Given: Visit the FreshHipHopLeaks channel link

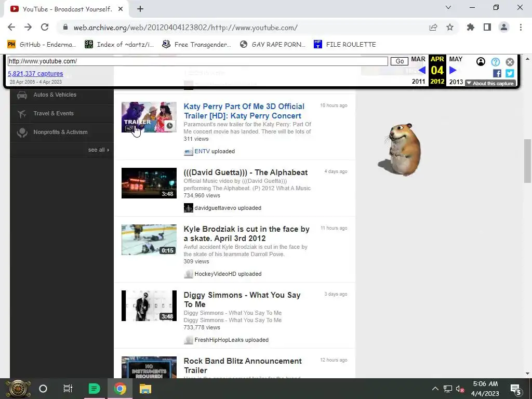Looking at the screenshot, I should [219, 340].
